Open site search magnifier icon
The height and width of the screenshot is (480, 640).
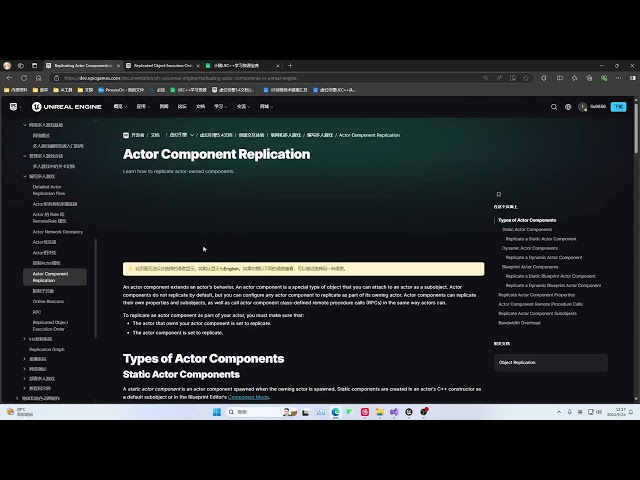point(554,107)
